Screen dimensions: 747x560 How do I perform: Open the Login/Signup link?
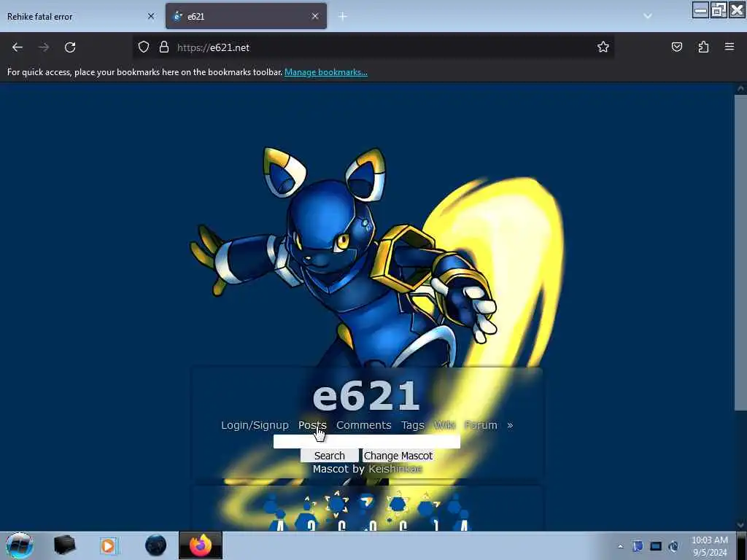click(x=255, y=425)
